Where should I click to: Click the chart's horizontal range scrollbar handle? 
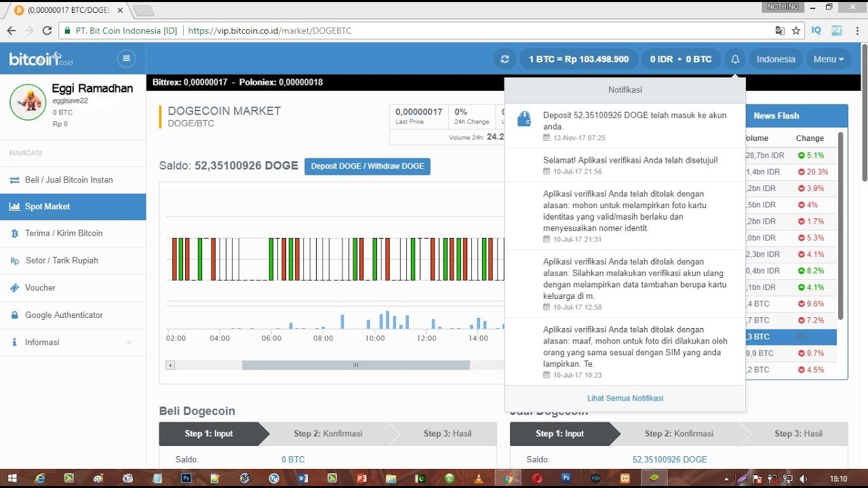(355, 365)
